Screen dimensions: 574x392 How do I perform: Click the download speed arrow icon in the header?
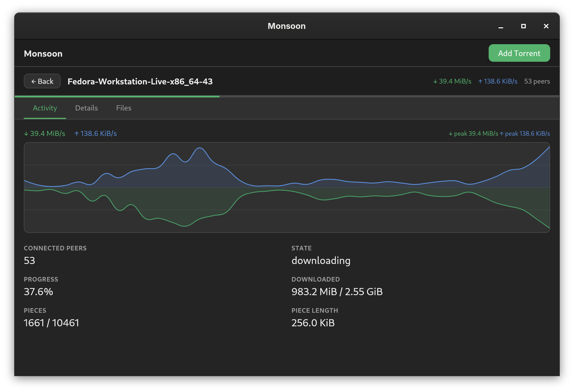(436, 81)
